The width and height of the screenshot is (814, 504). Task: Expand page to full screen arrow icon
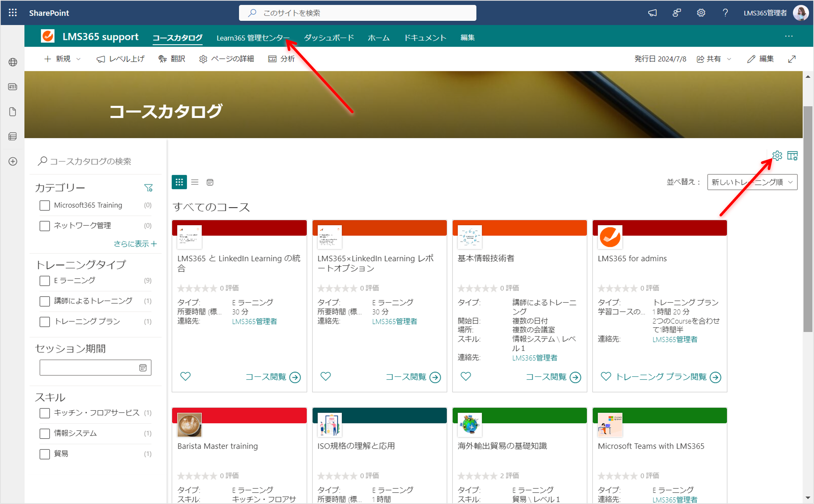coord(792,59)
